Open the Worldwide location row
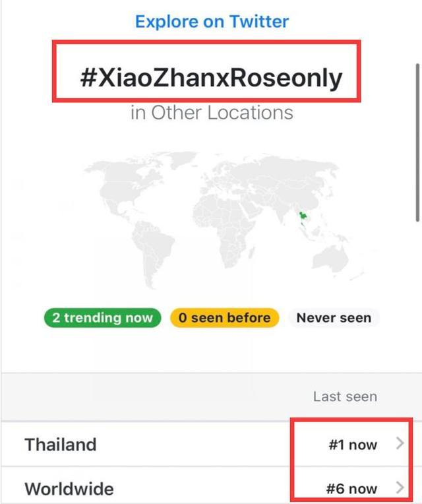Screen dimensions: 422x504 click(x=69, y=489)
